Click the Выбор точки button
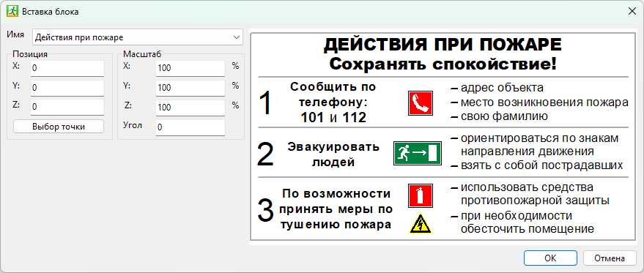644x273 pixels. [59, 127]
